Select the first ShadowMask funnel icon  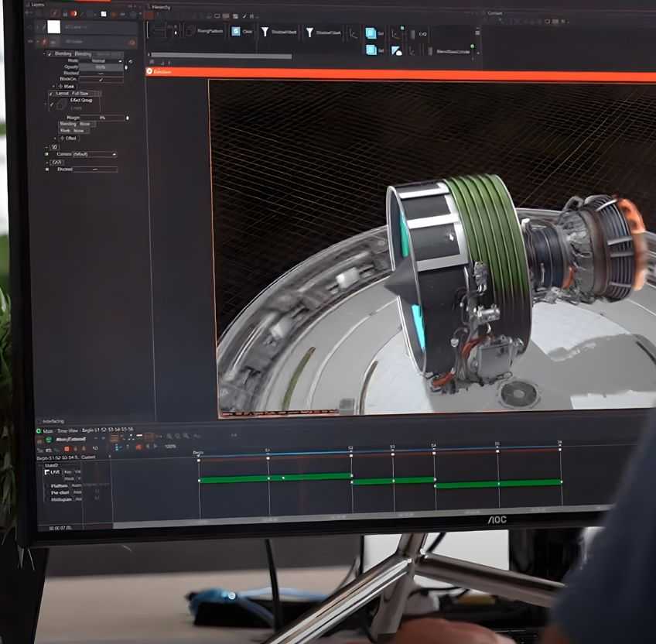coord(265,32)
